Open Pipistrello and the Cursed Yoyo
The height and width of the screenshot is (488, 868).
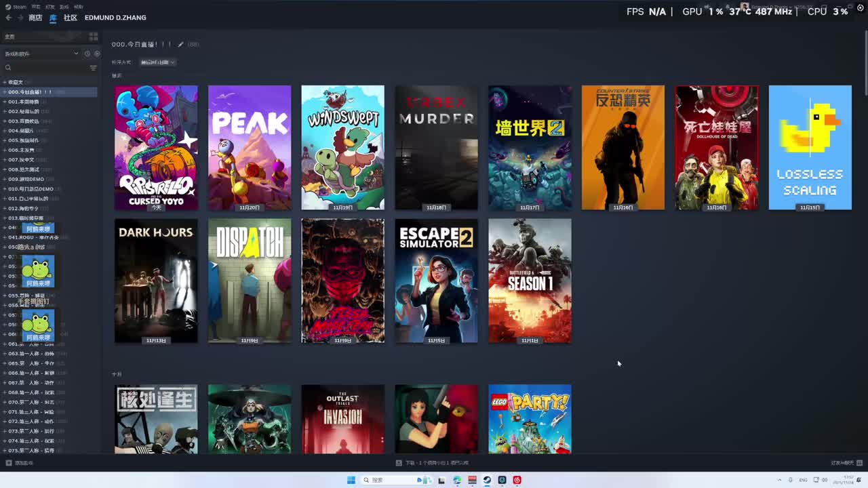(156, 147)
